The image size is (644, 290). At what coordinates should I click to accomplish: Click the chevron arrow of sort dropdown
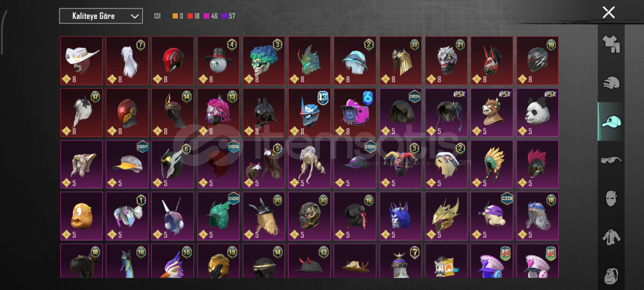tap(135, 16)
